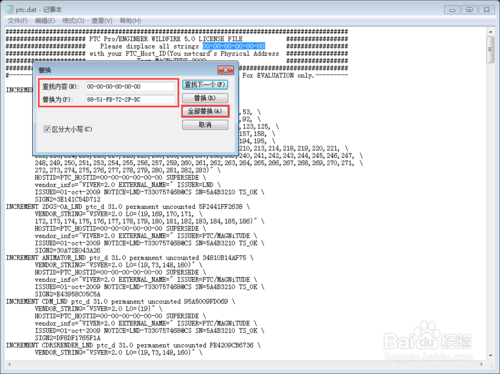Click the 全部替换(A) button
This screenshot has width=500, height=374.
pos(205,111)
